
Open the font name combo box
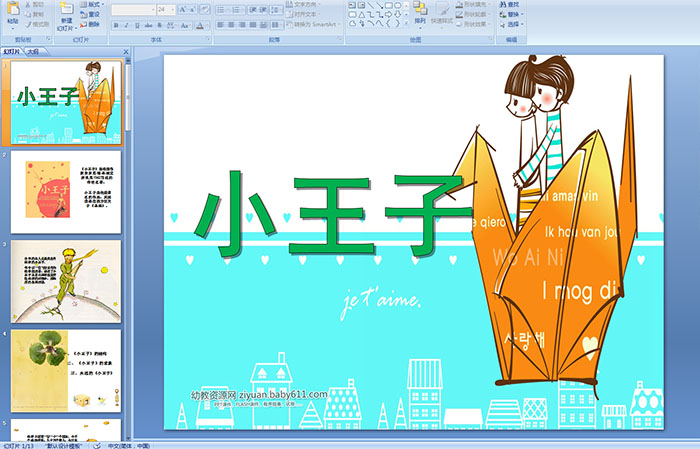tap(133, 9)
